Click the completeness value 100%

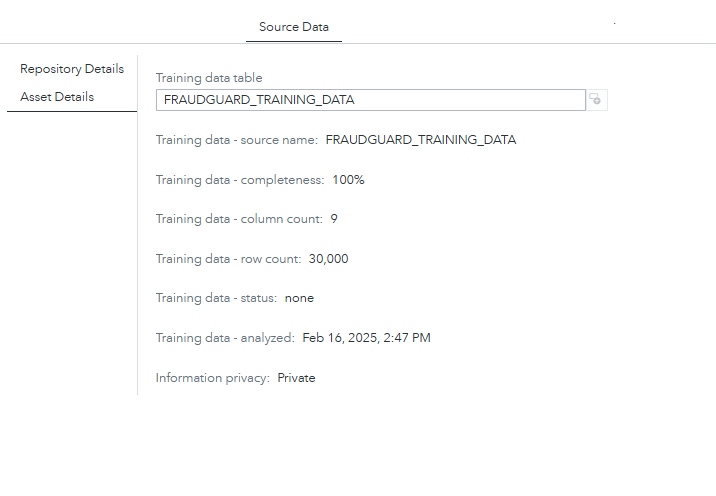[x=348, y=180]
